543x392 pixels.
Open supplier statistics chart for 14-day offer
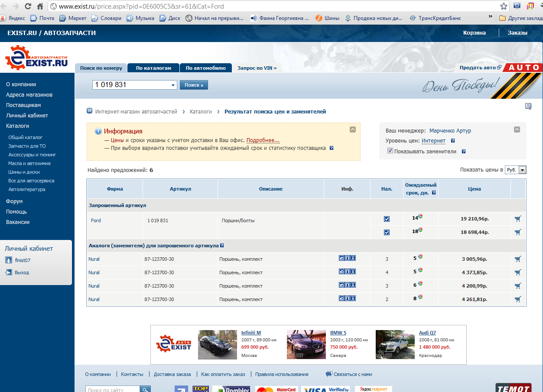420,217
